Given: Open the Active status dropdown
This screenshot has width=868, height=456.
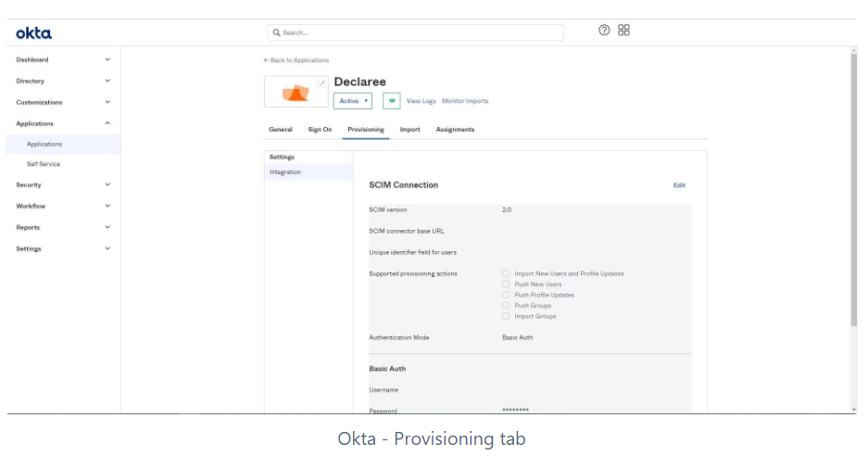Looking at the screenshot, I should (353, 101).
